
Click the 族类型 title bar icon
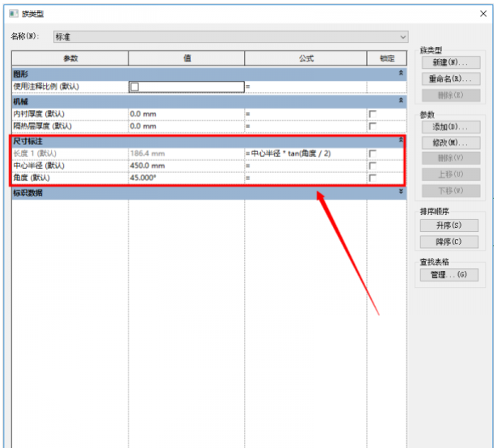pyautogui.click(x=11, y=14)
